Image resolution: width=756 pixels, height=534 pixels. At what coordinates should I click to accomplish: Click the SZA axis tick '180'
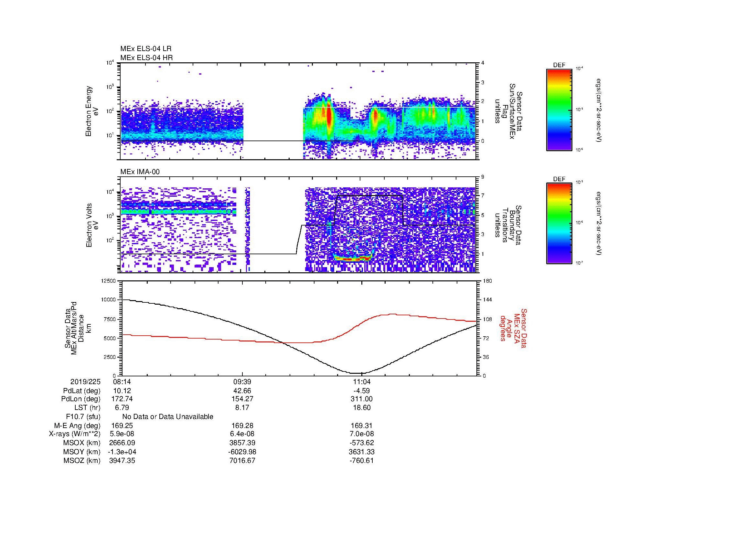(x=487, y=281)
